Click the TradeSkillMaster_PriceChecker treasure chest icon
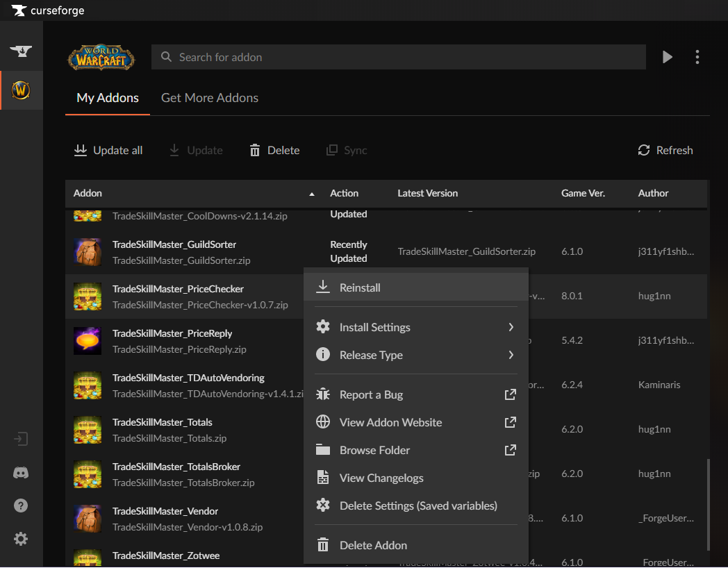Viewport: 728px width, 568px height. [88, 296]
